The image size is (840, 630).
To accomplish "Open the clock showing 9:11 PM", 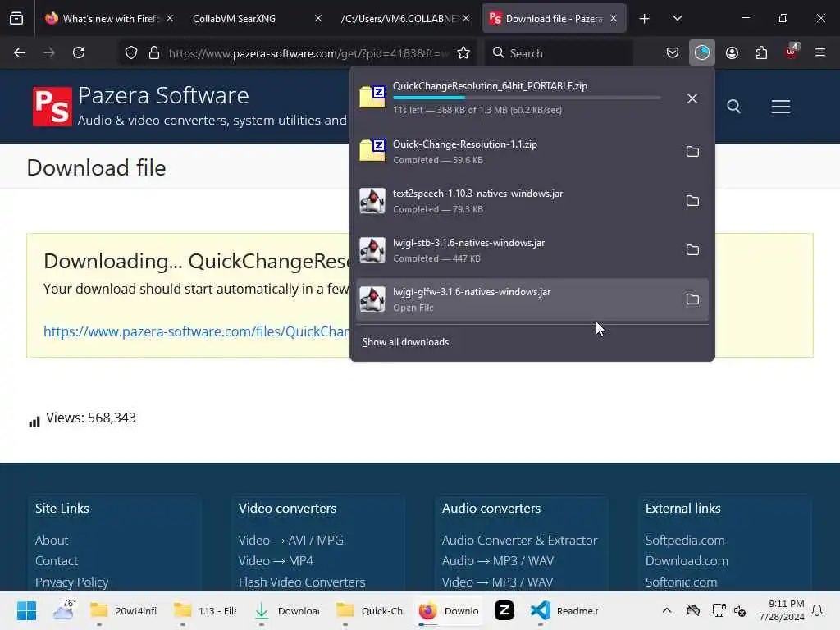I will (781, 610).
